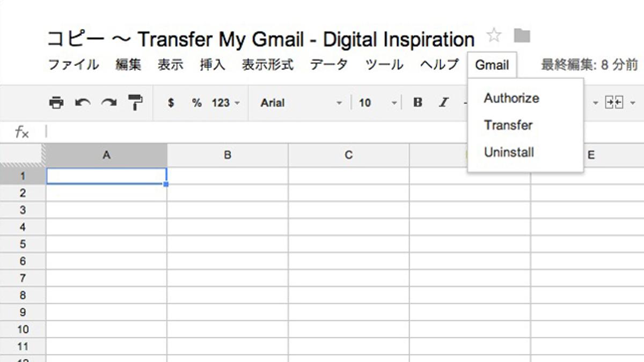
Task: Open the ファイル menu
Action: tap(74, 65)
